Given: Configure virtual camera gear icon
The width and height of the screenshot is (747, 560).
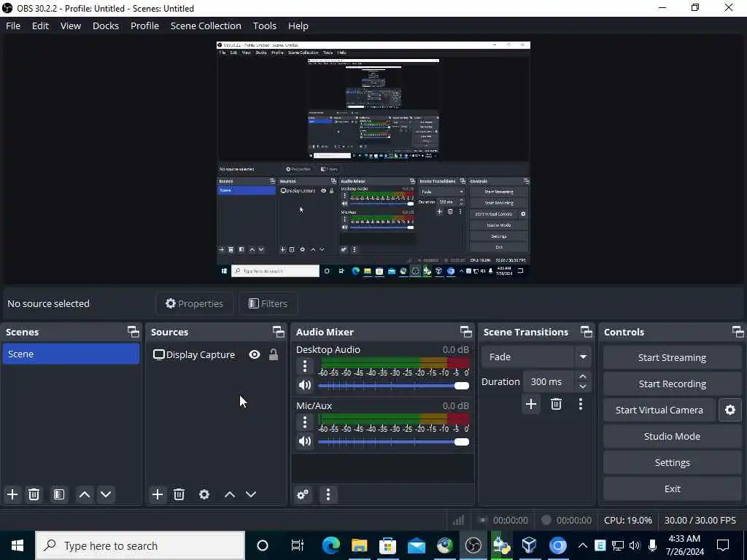Looking at the screenshot, I should point(729,410).
